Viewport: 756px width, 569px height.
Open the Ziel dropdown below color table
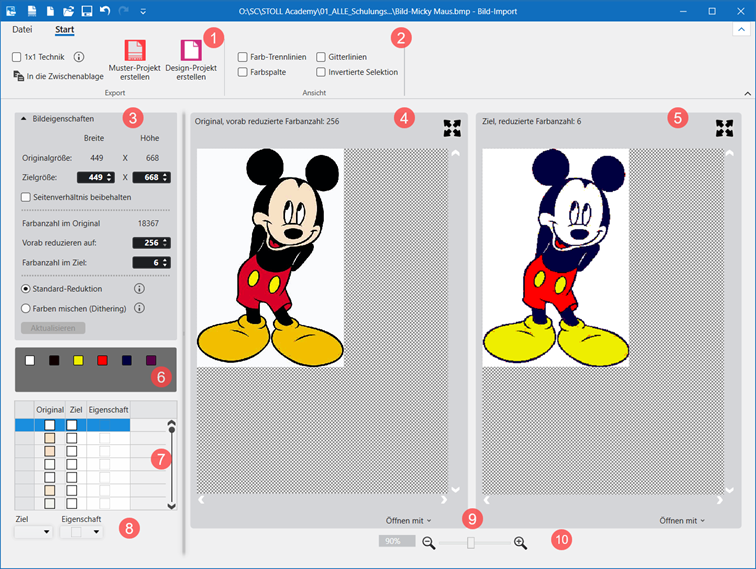click(x=34, y=533)
